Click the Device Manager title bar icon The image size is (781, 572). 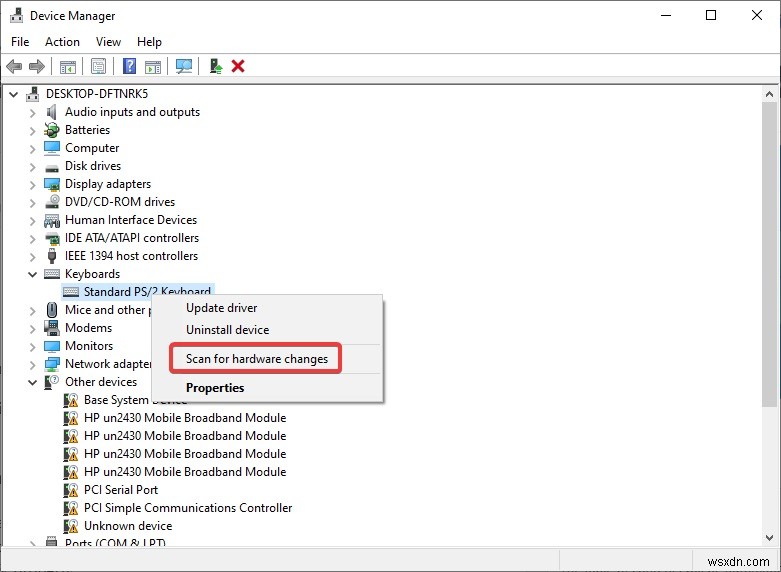coord(16,15)
